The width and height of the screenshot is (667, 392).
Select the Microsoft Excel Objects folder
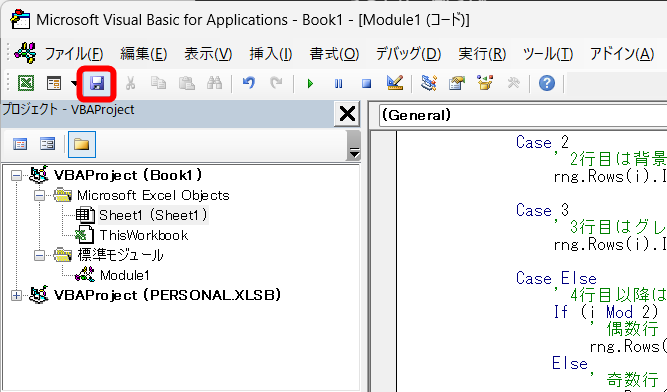tap(153, 196)
